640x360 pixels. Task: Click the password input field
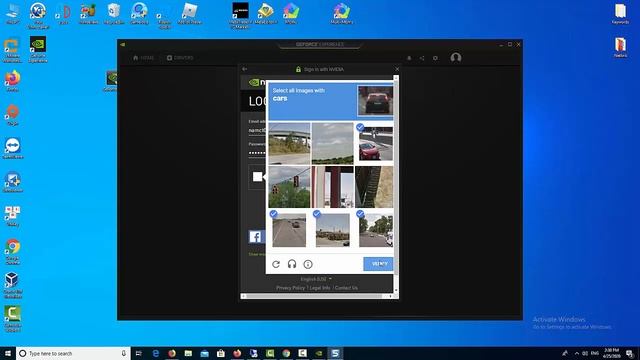click(x=257, y=153)
